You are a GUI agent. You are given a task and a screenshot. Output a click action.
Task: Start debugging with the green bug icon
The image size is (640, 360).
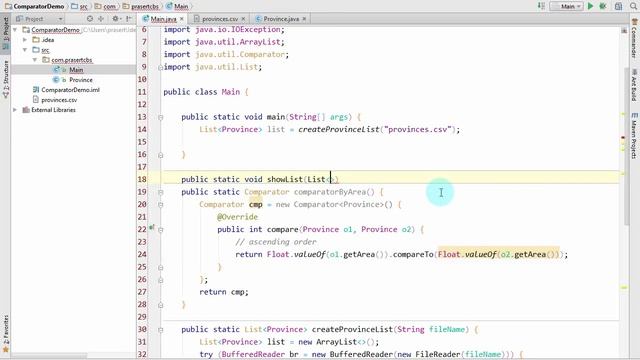(603, 6)
